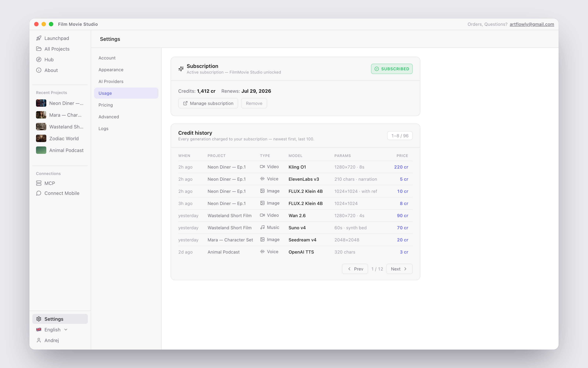Open the Account settings tab
588x368 pixels.
click(126, 58)
